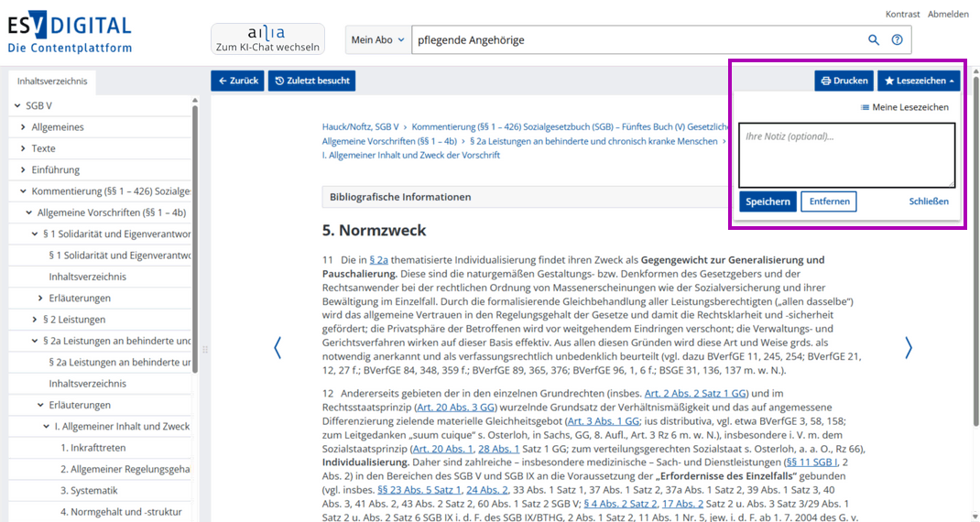Follow link § 4 Abs. 2 Satz 2

(621, 504)
